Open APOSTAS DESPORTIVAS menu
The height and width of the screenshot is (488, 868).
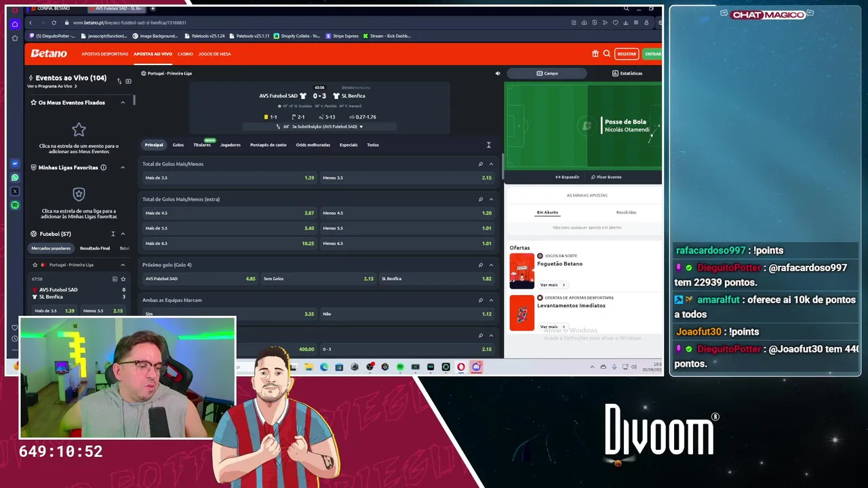click(x=105, y=54)
